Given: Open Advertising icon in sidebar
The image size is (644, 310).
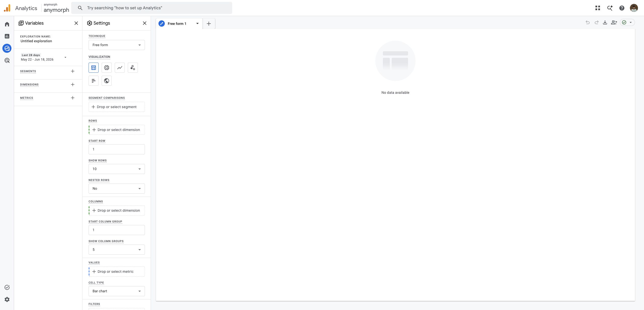Looking at the screenshot, I should coord(7,60).
